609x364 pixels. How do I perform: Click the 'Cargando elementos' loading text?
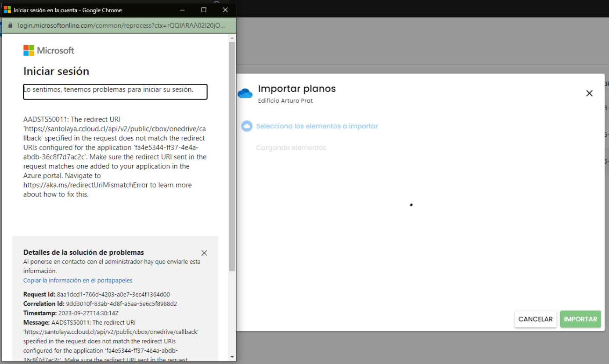click(292, 148)
